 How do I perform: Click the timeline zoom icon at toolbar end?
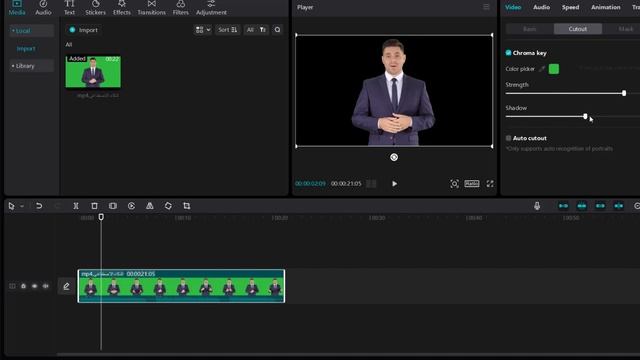pos(637,206)
